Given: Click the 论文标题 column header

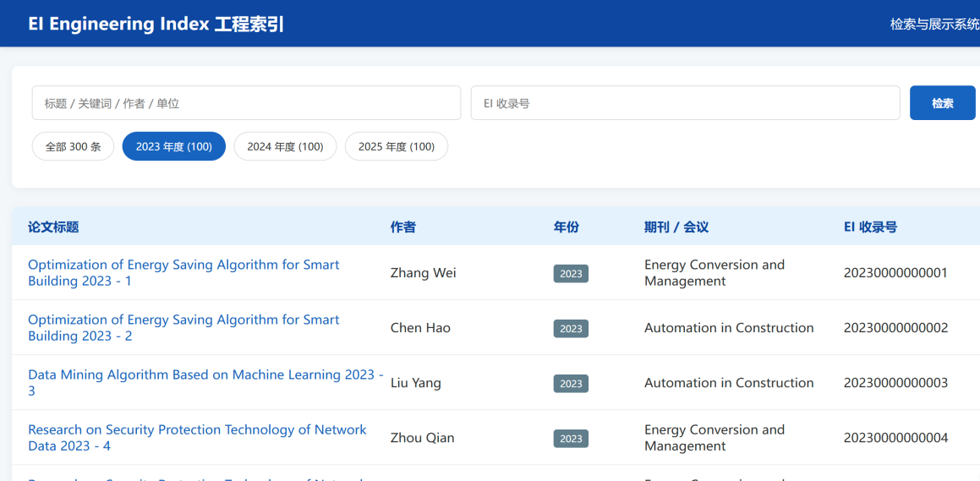Looking at the screenshot, I should [x=53, y=227].
